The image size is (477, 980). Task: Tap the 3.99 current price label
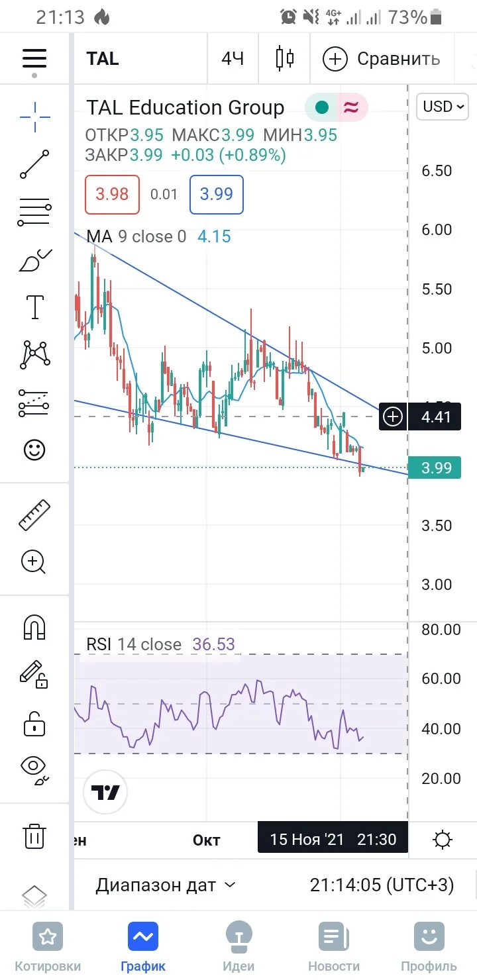click(435, 468)
